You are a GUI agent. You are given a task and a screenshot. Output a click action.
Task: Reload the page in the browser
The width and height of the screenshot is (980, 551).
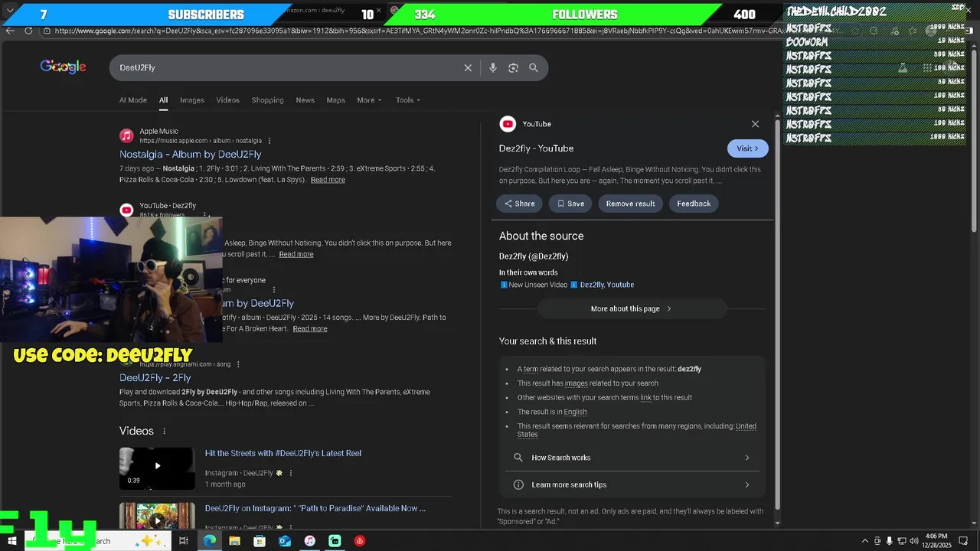28,31
